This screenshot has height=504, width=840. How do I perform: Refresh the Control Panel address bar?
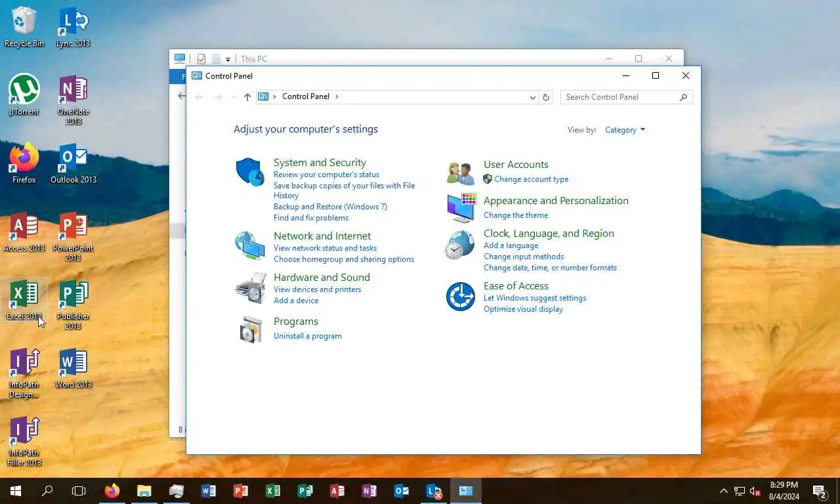(545, 97)
